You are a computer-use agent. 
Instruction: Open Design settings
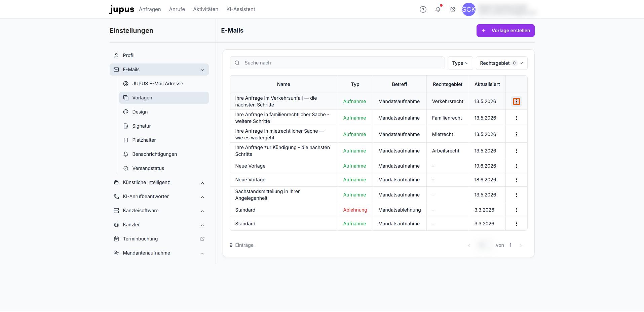[164, 112]
